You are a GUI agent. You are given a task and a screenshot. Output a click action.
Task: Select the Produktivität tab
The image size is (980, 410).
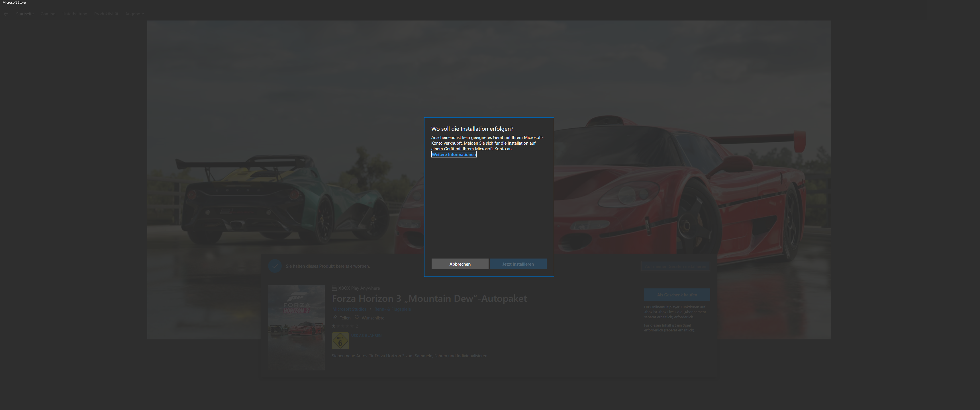click(x=106, y=14)
